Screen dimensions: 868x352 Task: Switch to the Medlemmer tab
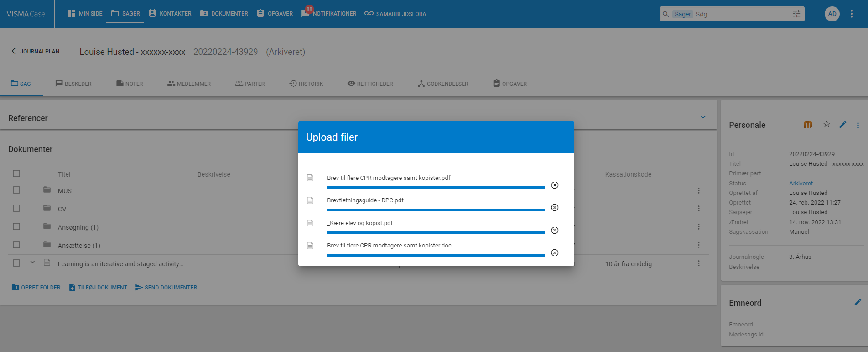click(x=189, y=84)
